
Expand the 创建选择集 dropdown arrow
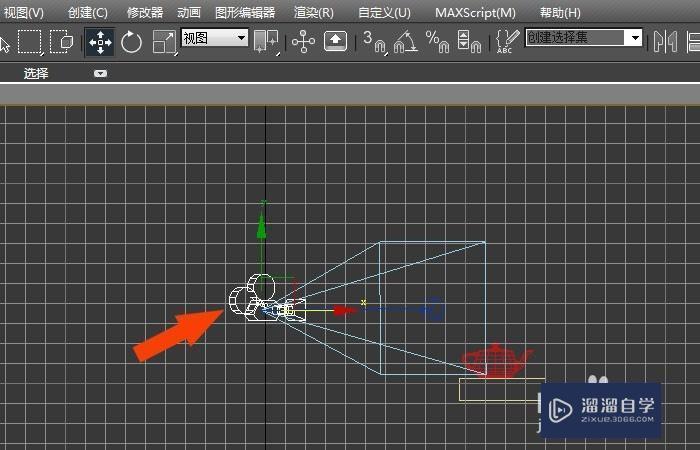634,38
